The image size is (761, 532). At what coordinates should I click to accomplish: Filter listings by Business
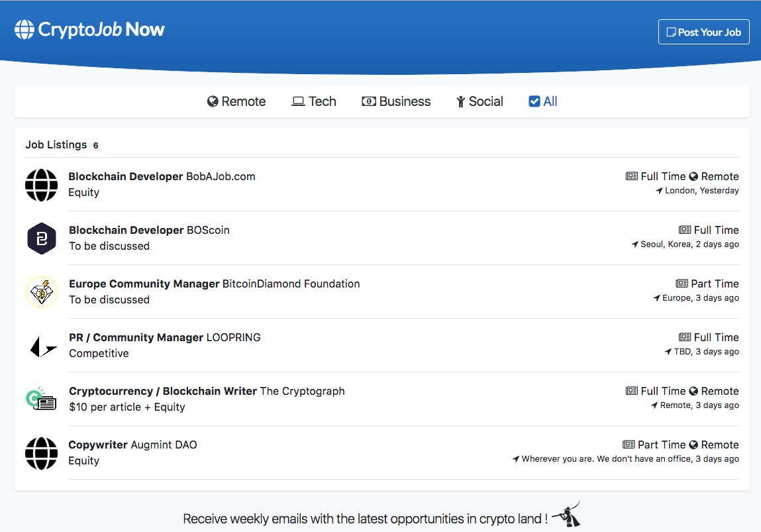[x=396, y=101]
